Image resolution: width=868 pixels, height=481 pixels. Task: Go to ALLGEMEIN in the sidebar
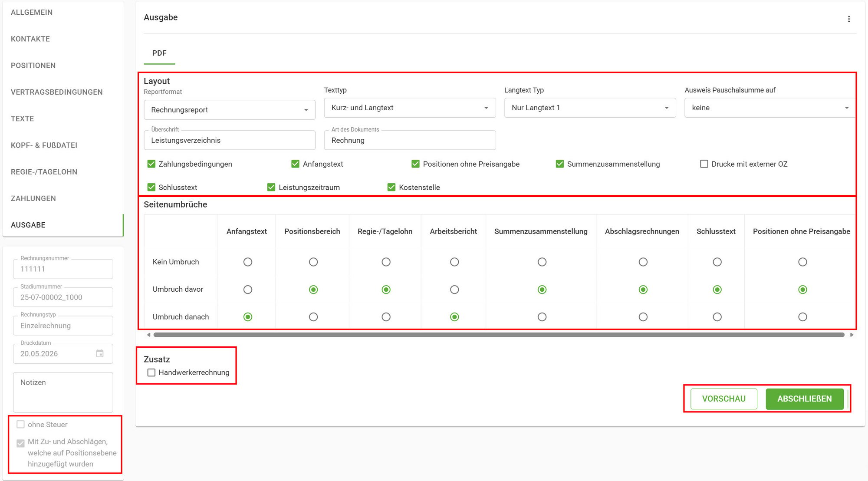(32, 12)
